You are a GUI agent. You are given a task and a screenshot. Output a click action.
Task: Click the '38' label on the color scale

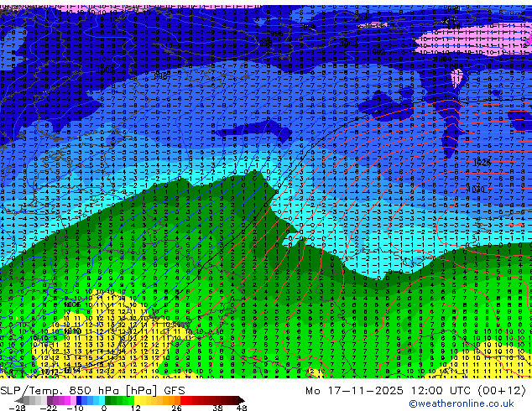217,408
